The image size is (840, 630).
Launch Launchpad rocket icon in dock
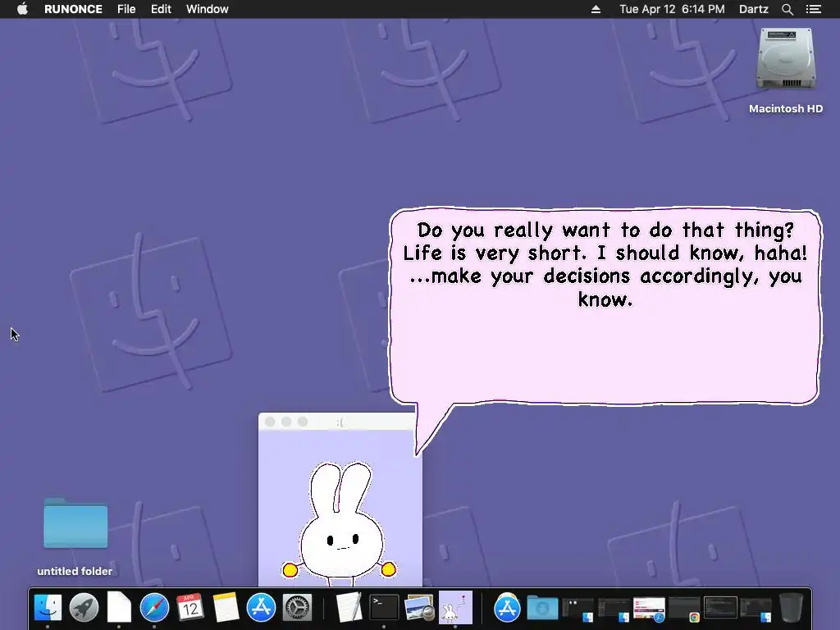click(84, 608)
